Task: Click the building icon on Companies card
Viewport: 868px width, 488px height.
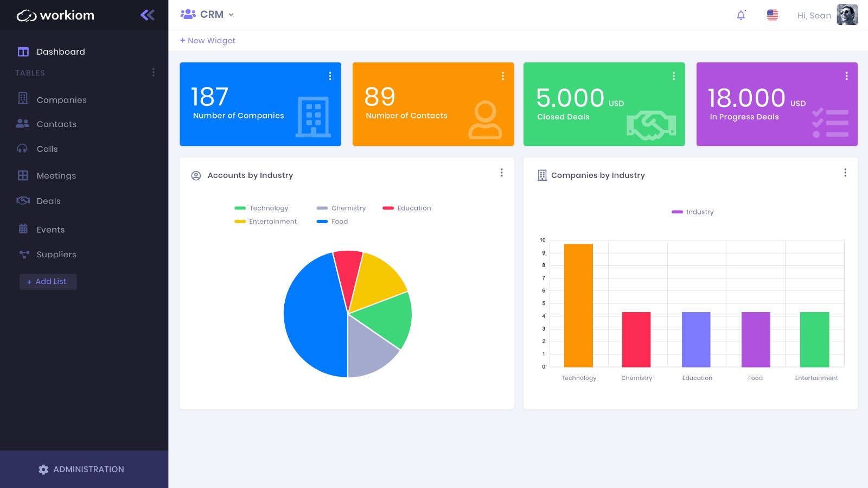Action: [314, 117]
